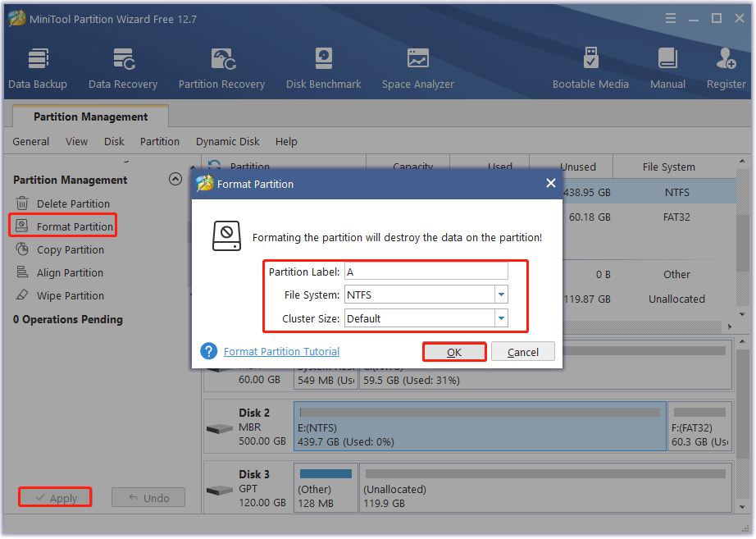The height and width of the screenshot is (539, 756).
Task: Open Help menu
Action: point(286,141)
